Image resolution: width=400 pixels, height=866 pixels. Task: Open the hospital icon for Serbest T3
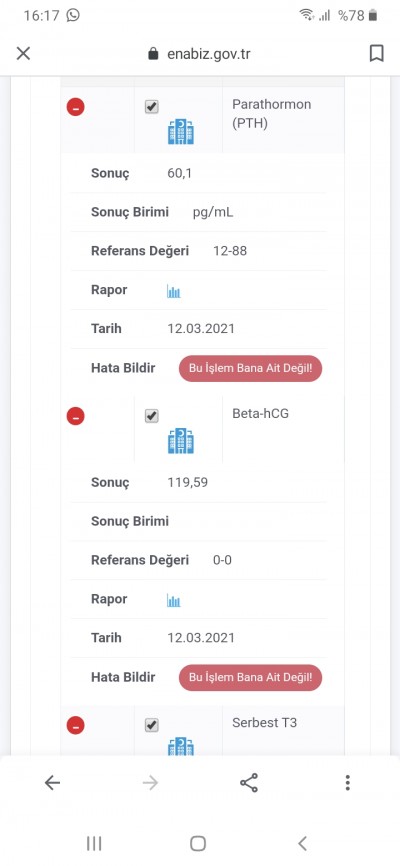(181, 747)
